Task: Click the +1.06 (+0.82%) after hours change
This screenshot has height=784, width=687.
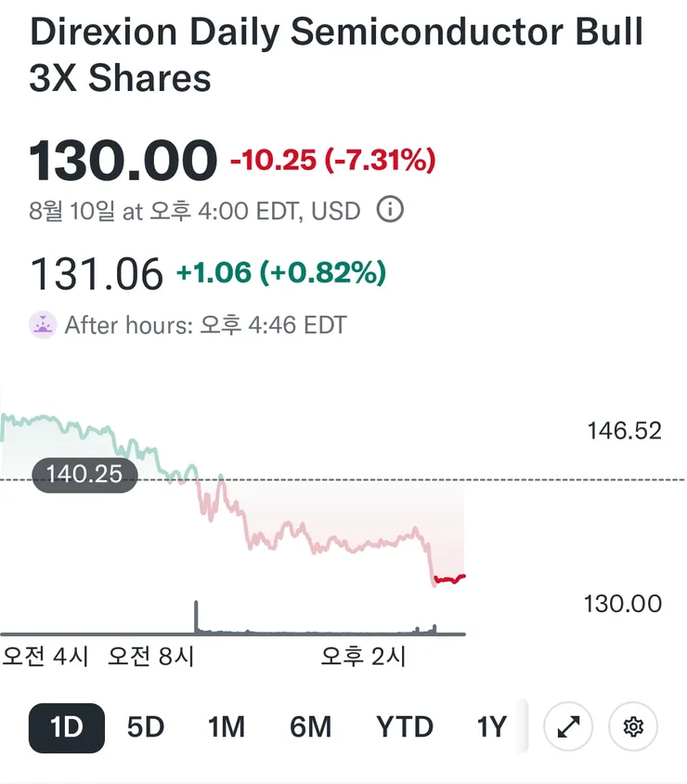Action: point(281,272)
